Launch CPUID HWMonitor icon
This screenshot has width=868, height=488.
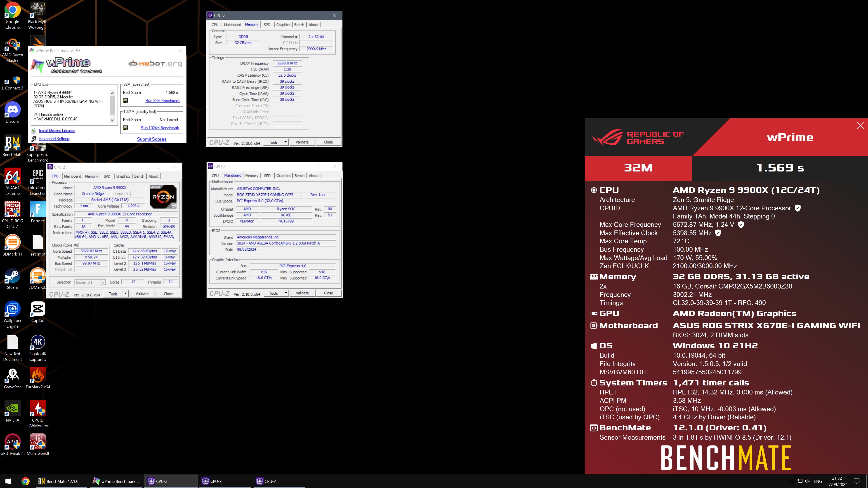pos(38,414)
